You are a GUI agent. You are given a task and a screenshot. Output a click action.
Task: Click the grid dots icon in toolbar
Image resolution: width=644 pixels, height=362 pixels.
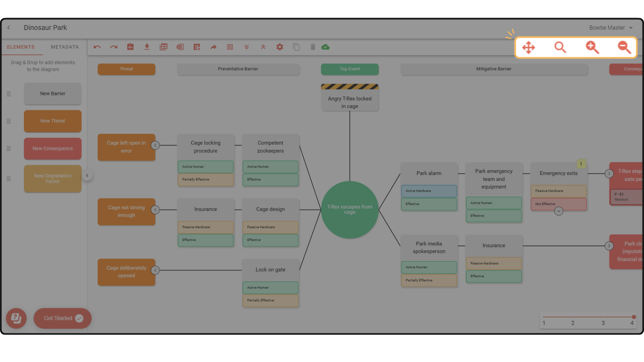point(230,47)
